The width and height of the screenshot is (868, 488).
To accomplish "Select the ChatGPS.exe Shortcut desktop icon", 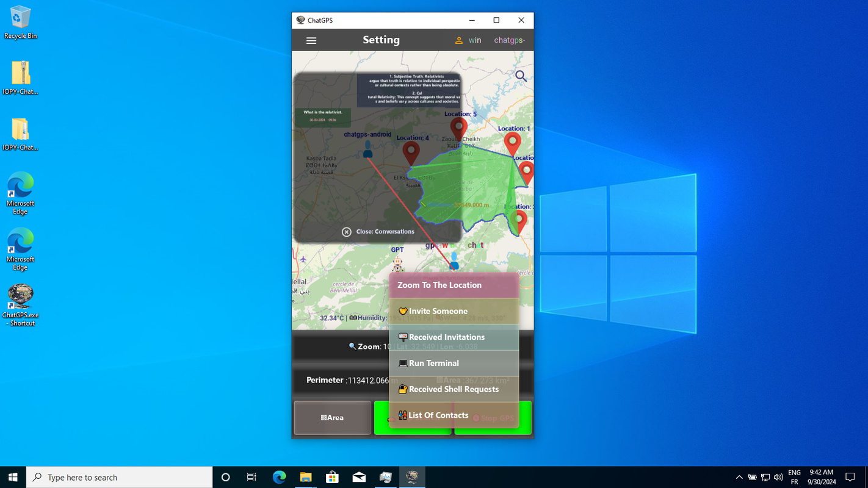I will point(20,305).
